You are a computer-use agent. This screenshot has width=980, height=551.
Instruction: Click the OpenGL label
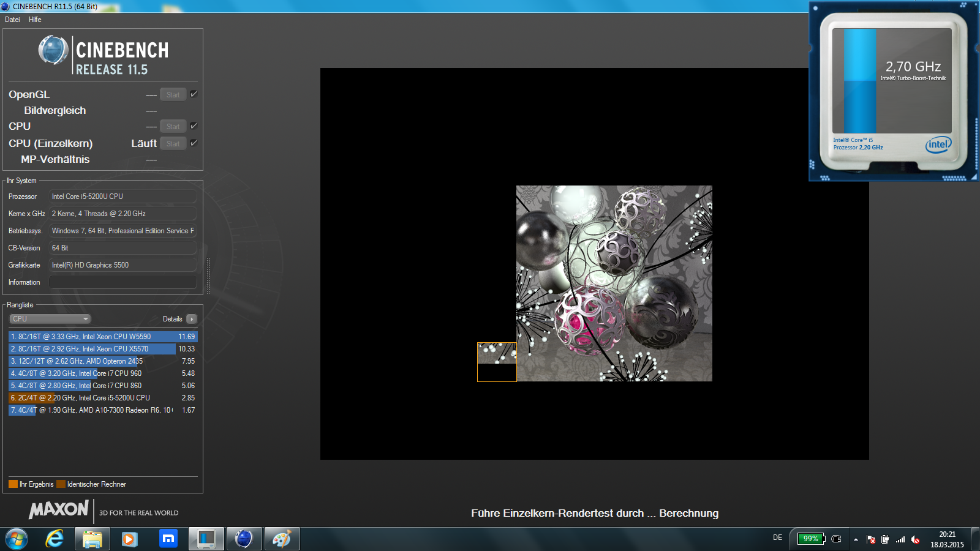pyautogui.click(x=29, y=94)
